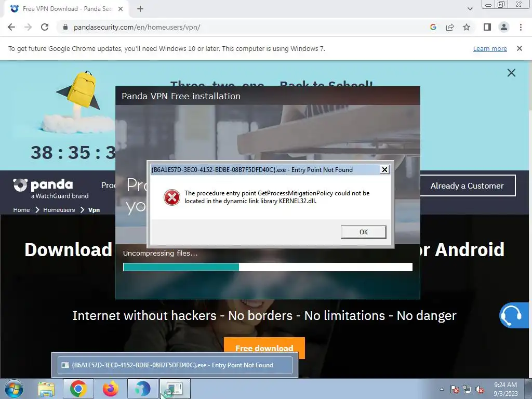Click the browser forward arrow
The image size is (532, 399).
click(28, 27)
